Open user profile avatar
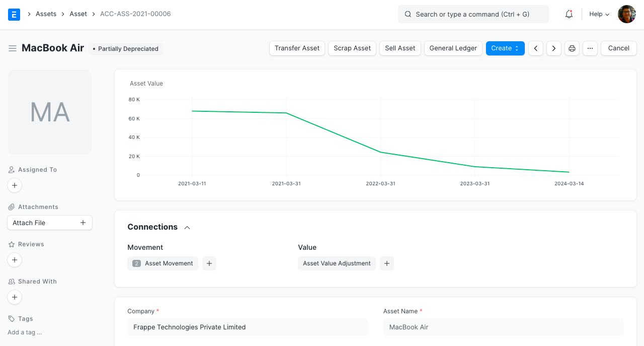This screenshot has height=346, width=644. point(627,14)
